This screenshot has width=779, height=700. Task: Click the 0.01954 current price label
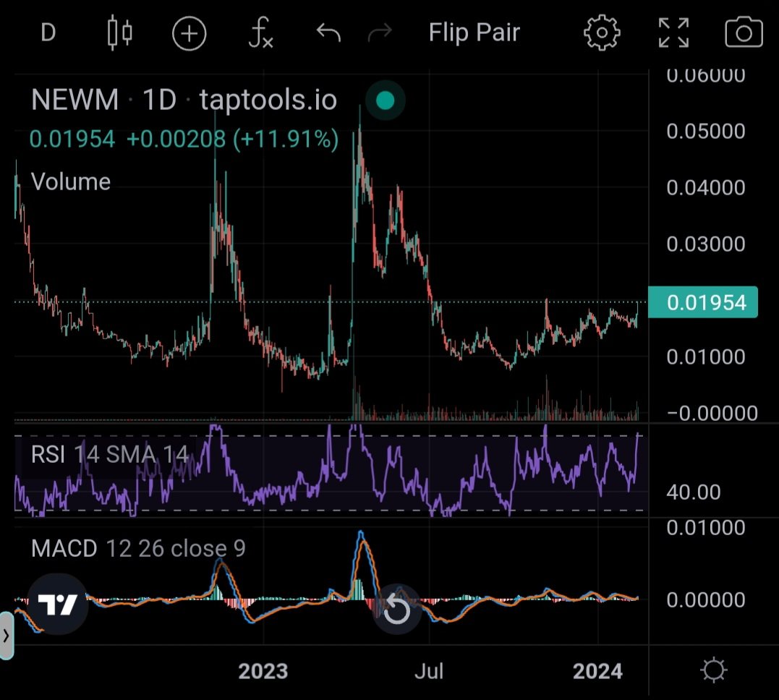(x=703, y=302)
